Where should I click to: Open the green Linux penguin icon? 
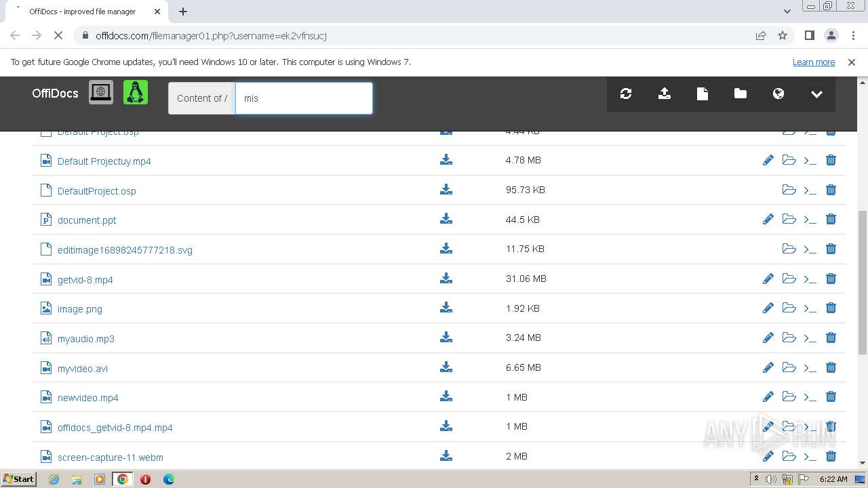(x=136, y=92)
